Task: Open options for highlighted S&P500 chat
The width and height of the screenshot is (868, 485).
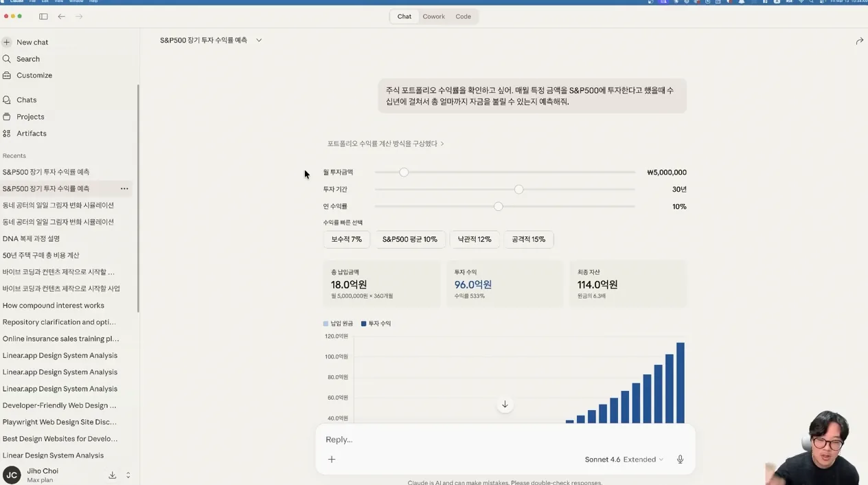Action: tap(124, 188)
